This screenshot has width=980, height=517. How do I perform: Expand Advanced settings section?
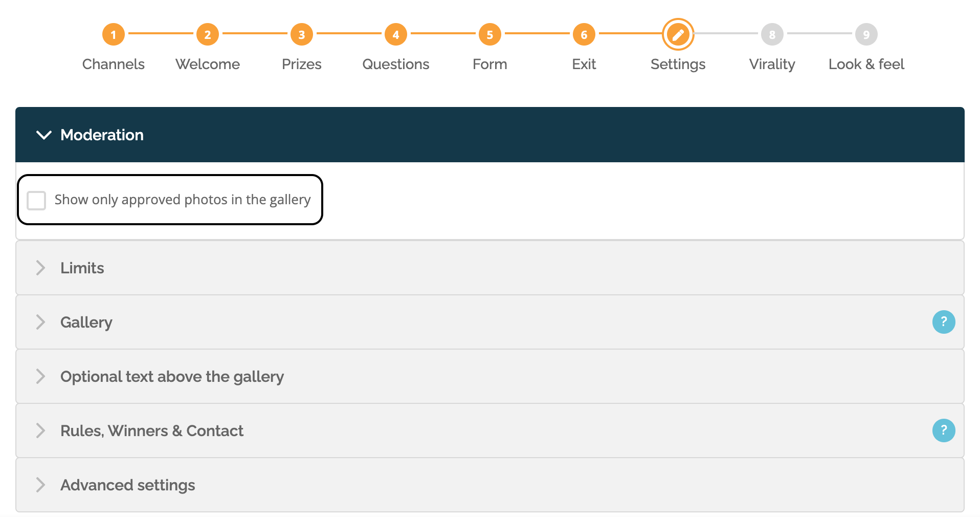490,485
